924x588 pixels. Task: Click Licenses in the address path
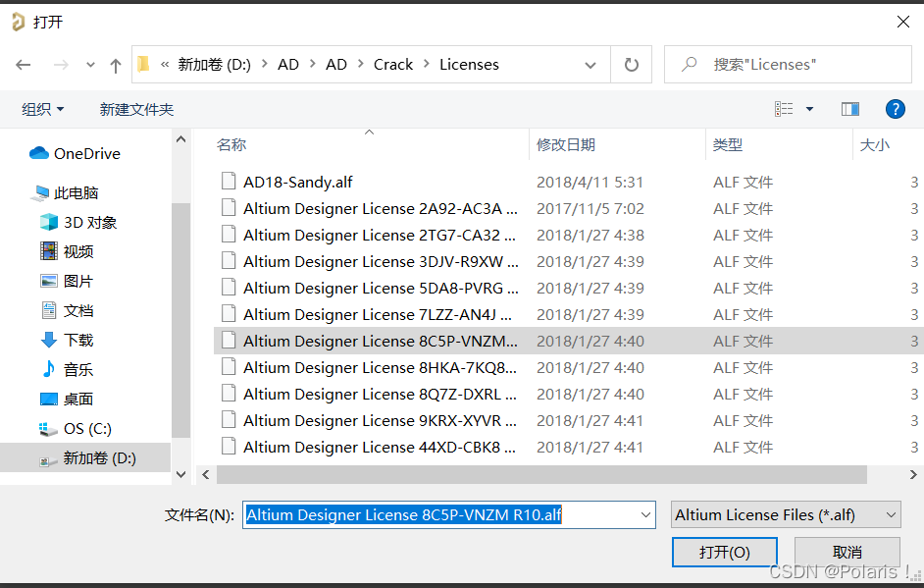(469, 64)
